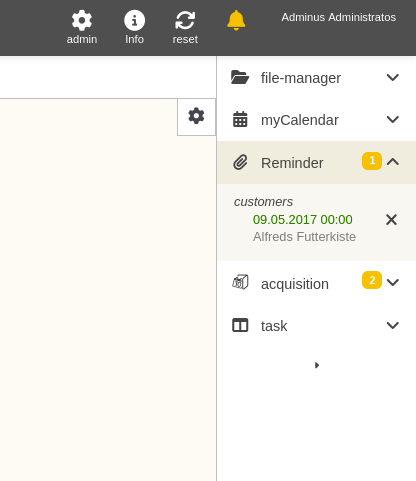
Task: Click the acquisition badge showing 2
Action: [x=372, y=280]
